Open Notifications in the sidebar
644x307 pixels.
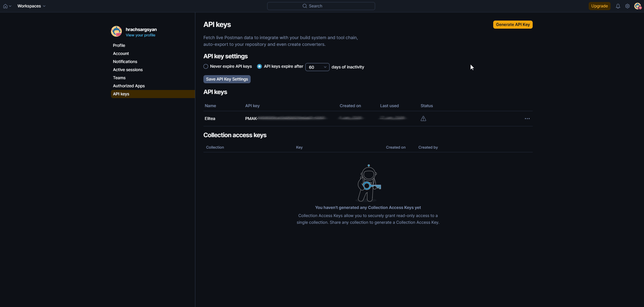[x=125, y=62]
